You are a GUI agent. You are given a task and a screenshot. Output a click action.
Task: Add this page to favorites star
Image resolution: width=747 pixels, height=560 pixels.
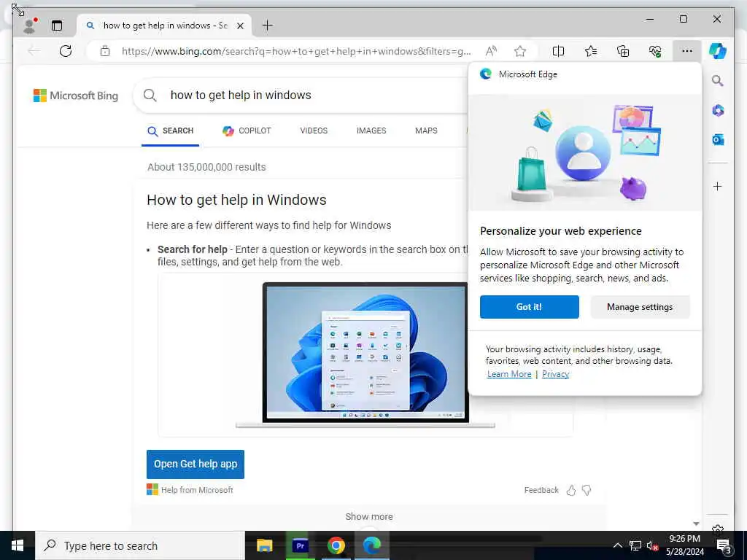pyautogui.click(x=520, y=51)
